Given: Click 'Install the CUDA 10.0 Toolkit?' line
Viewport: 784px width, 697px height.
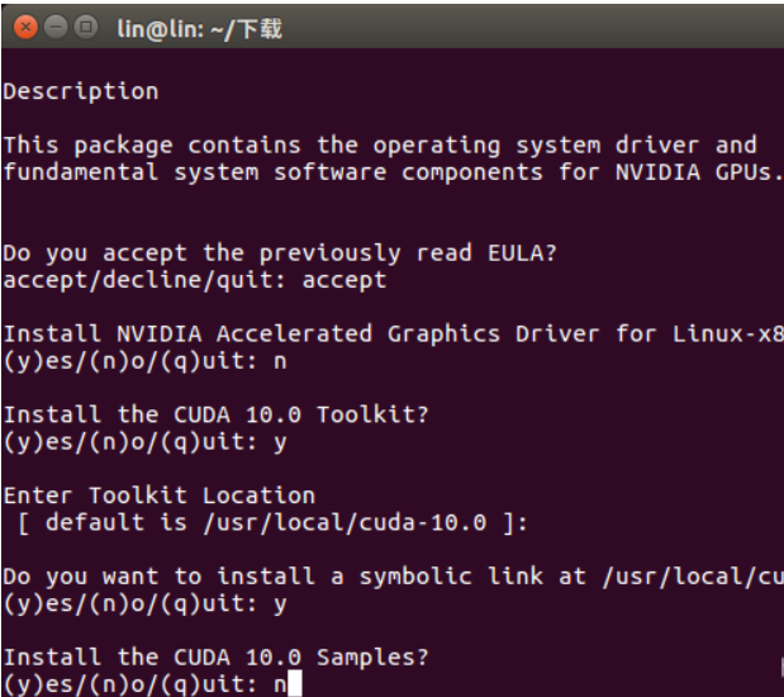Looking at the screenshot, I should (x=216, y=415).
